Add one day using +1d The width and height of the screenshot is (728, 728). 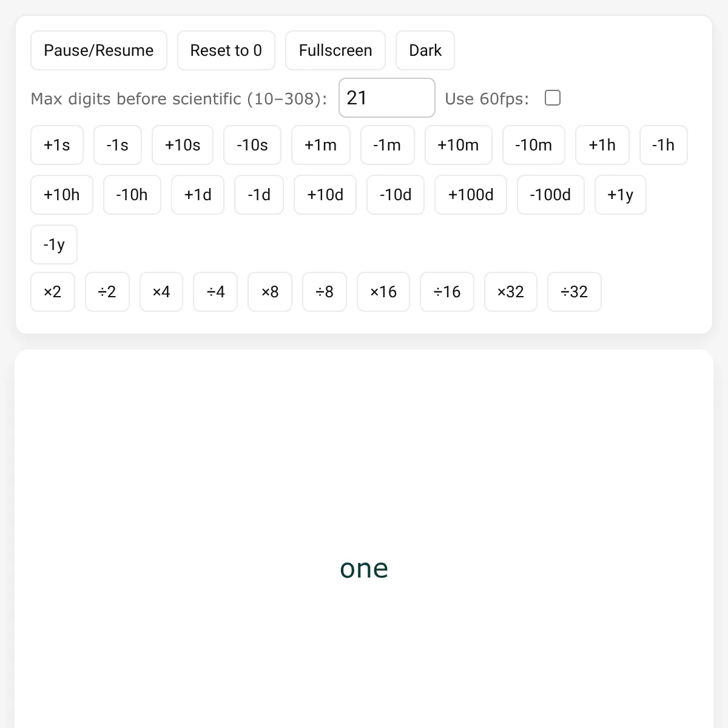point(198,195)
